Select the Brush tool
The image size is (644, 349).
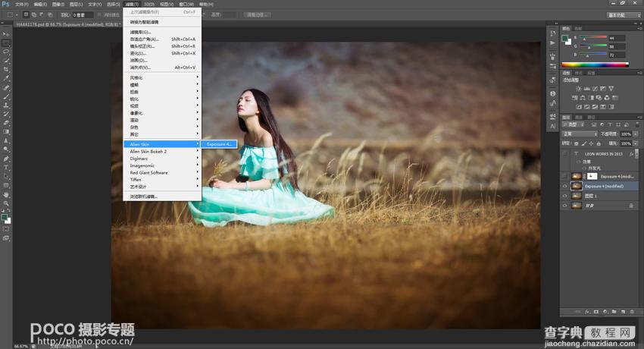click(6, 96)
